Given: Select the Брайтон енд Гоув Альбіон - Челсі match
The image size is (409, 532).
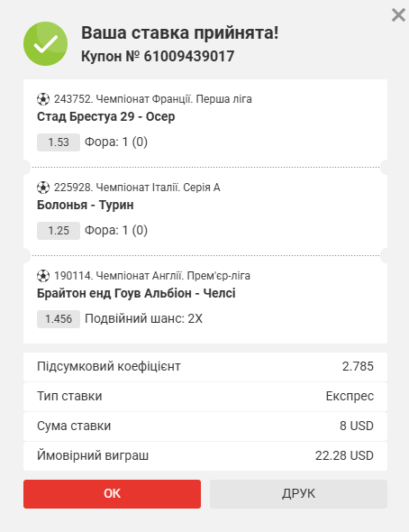Looking at the screenshot, I should tap(136, 293).
